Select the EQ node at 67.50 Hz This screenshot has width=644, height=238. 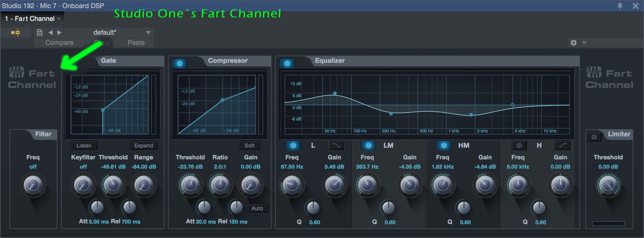click(335, 93)
